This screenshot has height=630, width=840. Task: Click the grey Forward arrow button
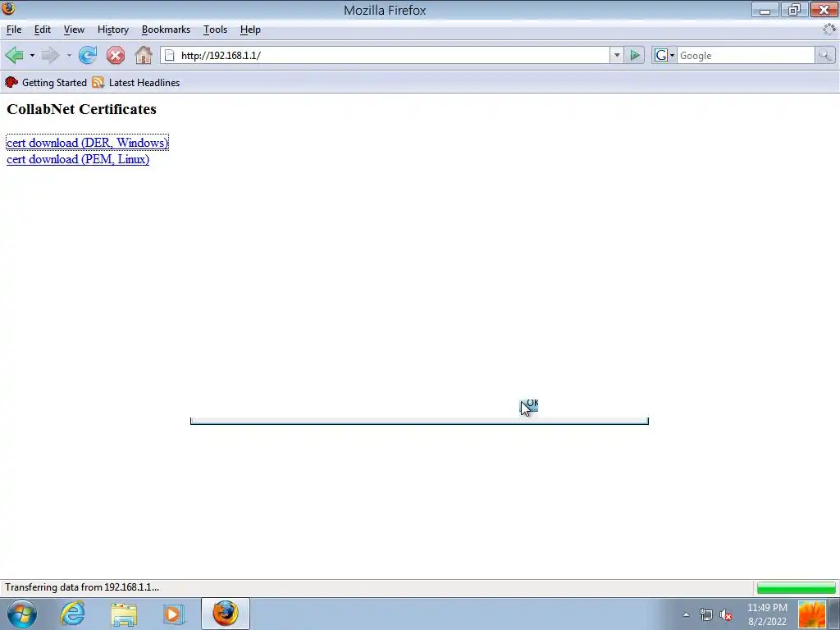pos(50,55)
